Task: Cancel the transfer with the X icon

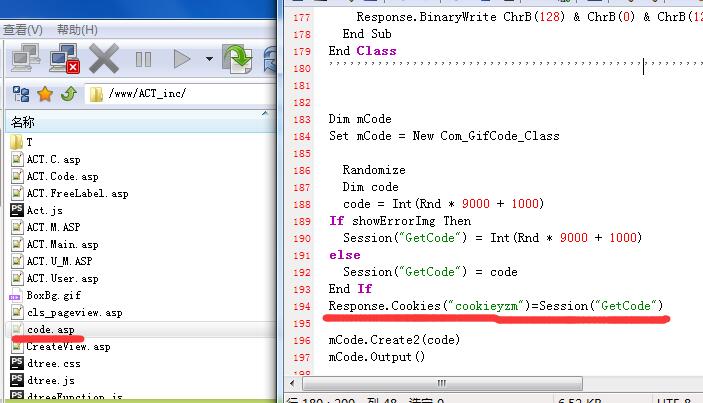Action: coord(104,60)
